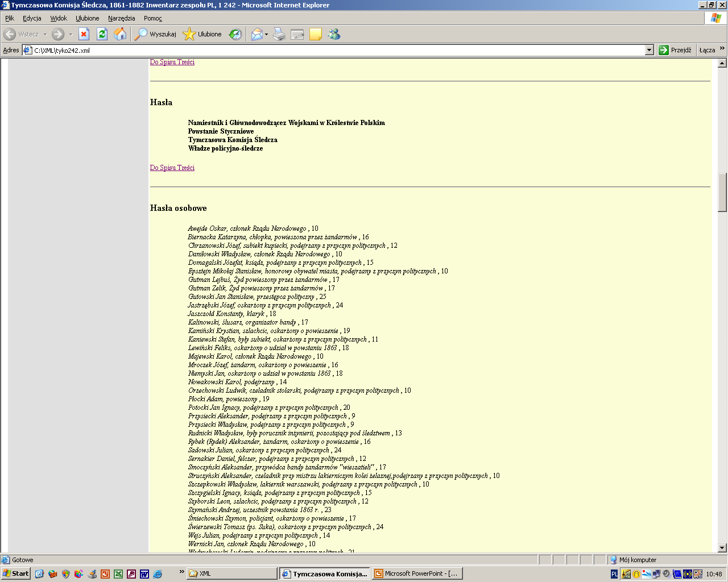Click the scrollbar up arrow
The height and width of the screenshot is (582, 728).
[x=722, y=63]
